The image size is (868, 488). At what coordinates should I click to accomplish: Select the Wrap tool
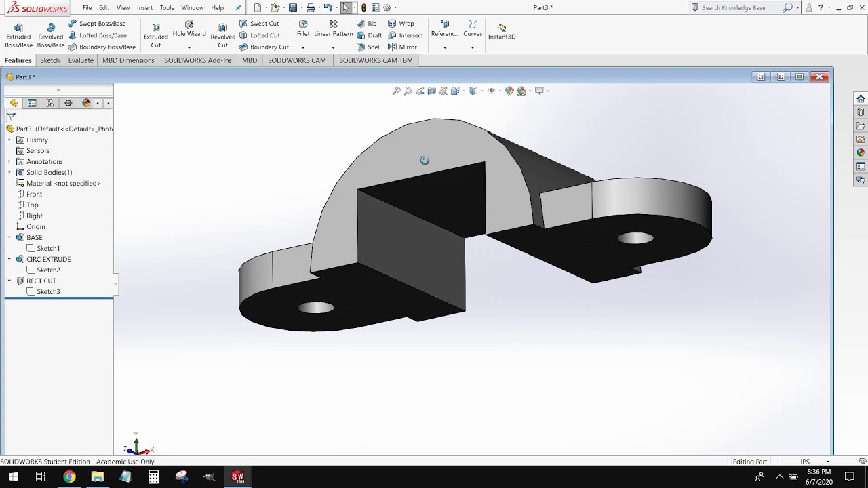(401, 24)
